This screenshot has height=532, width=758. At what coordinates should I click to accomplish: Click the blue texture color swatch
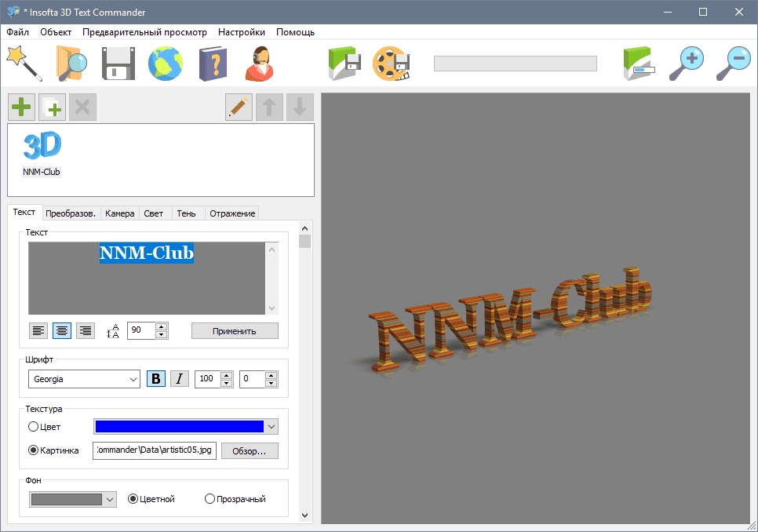(x=180, y=426)
